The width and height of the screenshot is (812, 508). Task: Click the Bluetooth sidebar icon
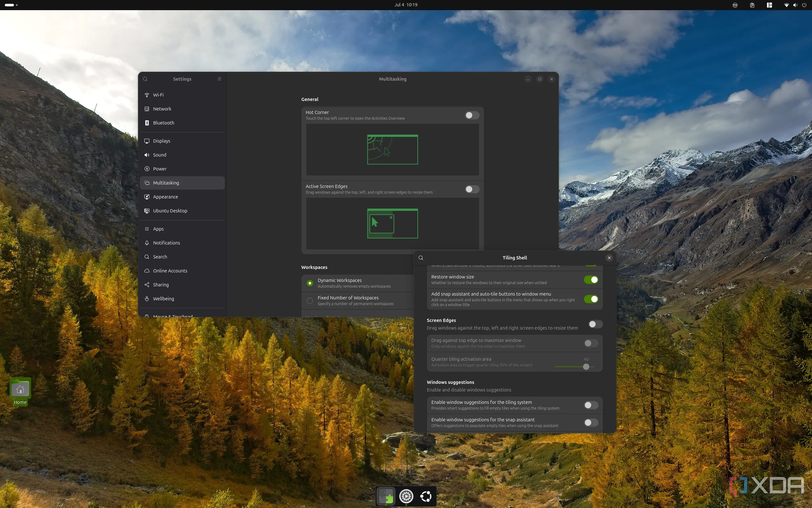click(147, 123)
